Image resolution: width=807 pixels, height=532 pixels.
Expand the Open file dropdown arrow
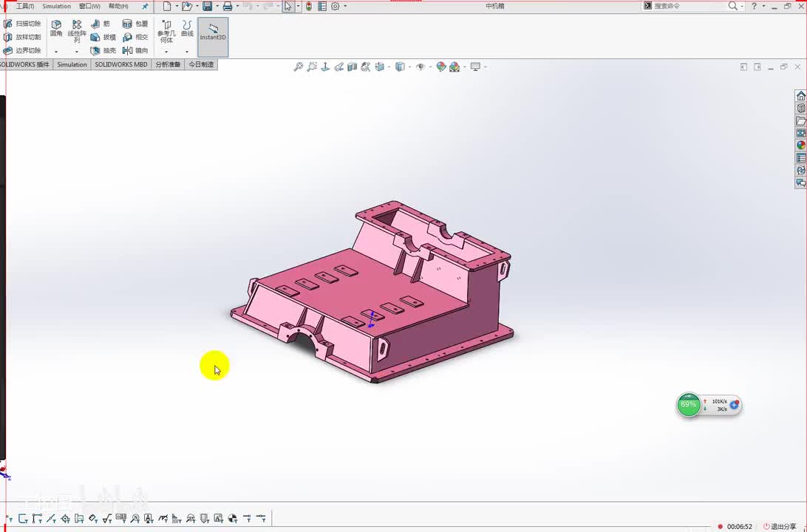pos(197,6)
